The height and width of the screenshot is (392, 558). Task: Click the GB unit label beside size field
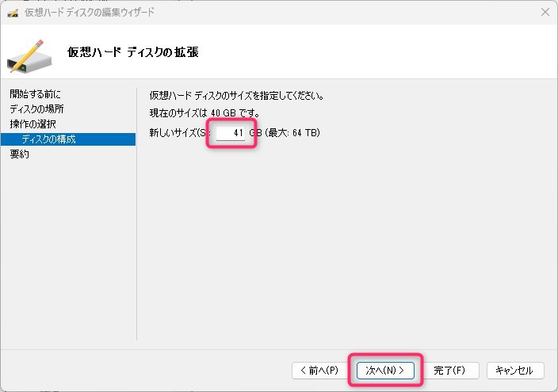[x=255, y=133]
